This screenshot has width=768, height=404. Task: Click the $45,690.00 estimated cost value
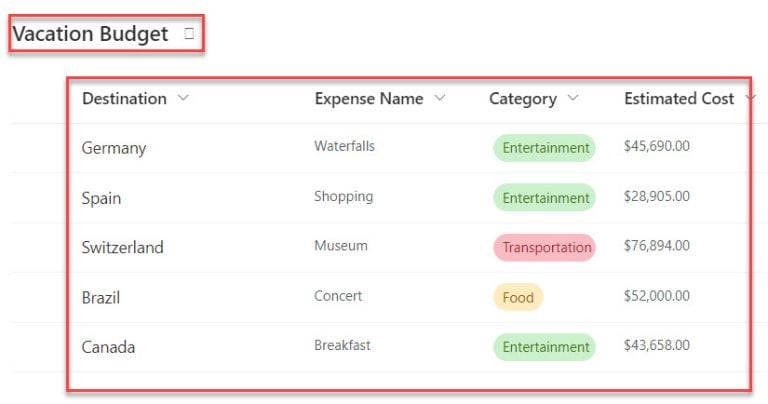[656, 146]
